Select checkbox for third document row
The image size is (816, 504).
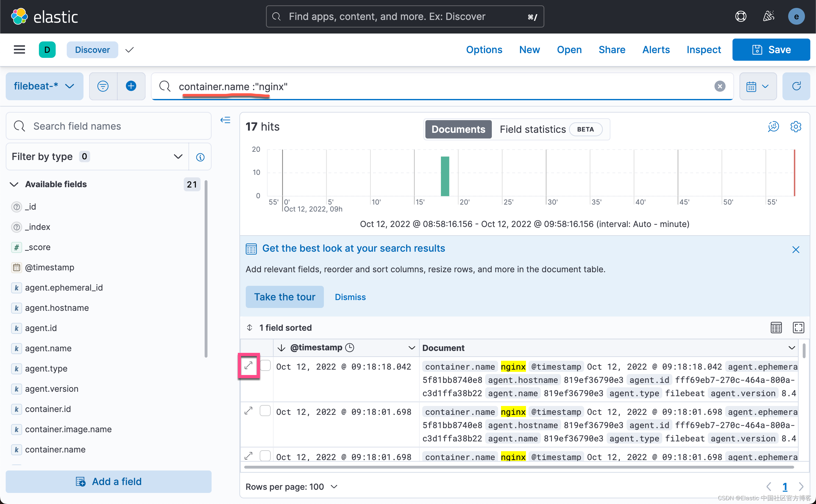pos(265,455)
